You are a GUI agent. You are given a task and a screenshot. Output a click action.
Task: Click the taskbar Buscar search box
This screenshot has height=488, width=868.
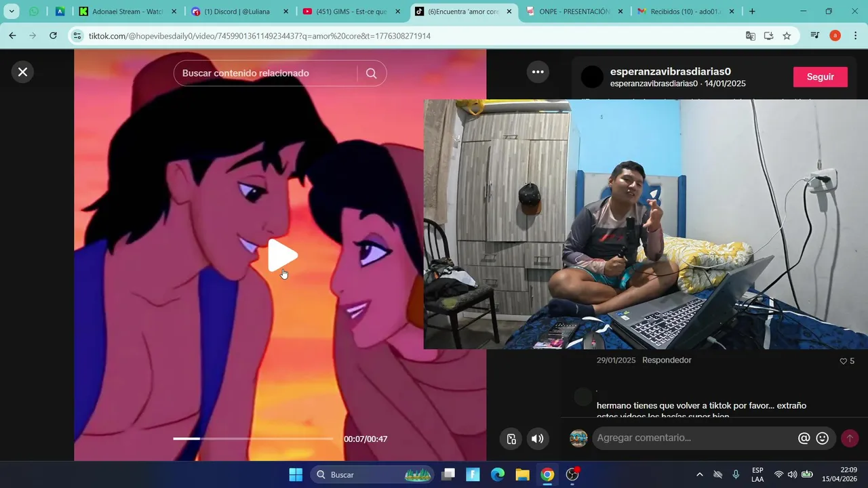pyautogui.click(x=373, y=474)
